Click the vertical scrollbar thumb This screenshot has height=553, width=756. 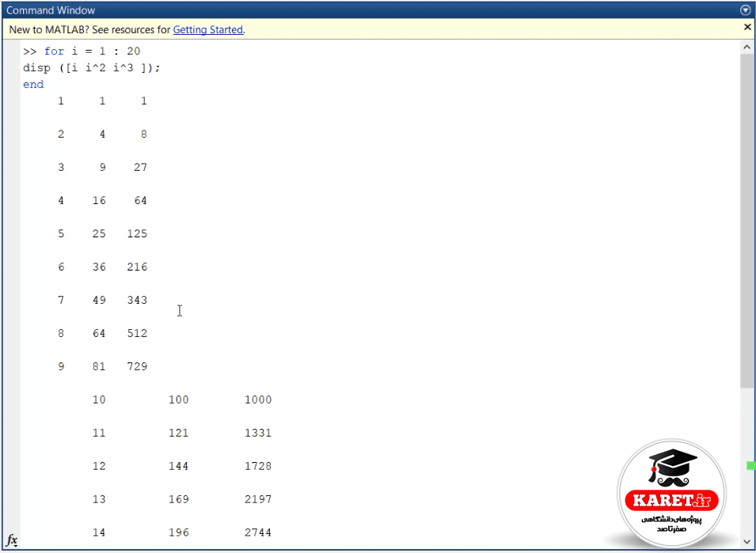coord(747,221)
